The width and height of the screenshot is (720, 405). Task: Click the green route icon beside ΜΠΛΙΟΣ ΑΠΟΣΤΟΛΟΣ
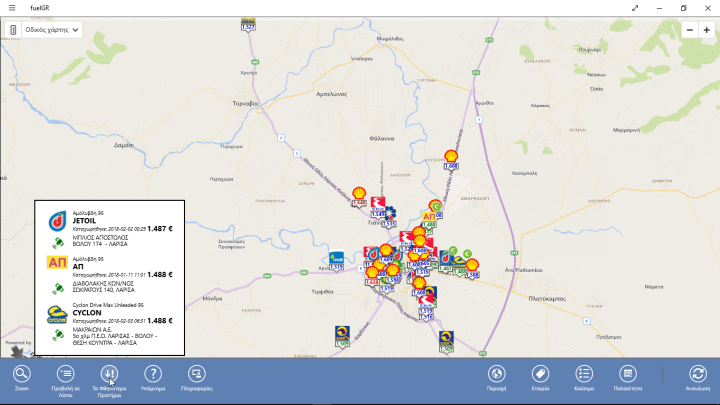point(58,242)
